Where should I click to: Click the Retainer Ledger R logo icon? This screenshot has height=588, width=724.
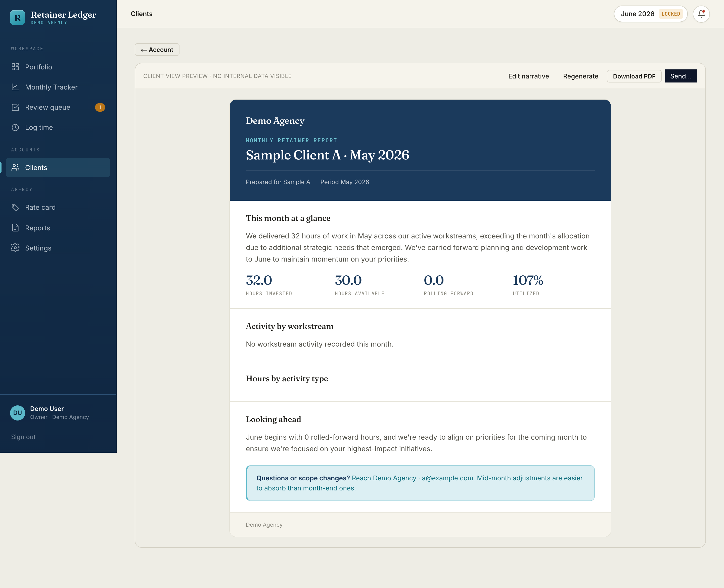[x=18, y=18]
